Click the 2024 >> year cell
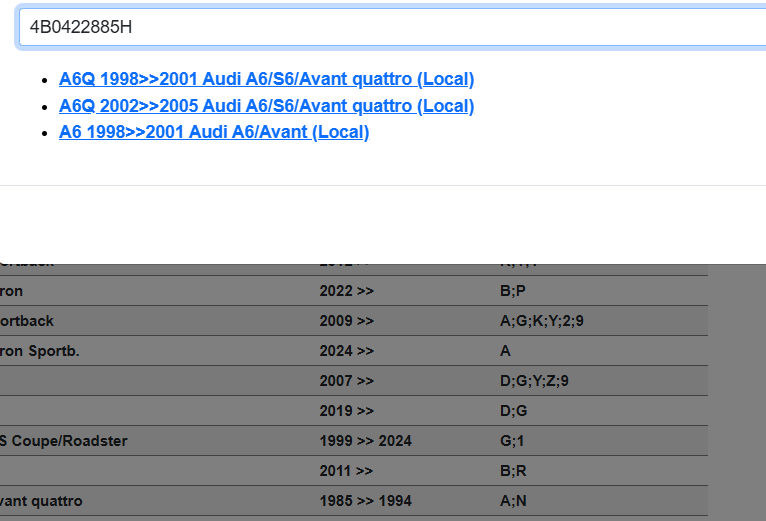Image resolution: width=766 pixels, height=521 pixels. pyautogui.click(x=346, y=351)
